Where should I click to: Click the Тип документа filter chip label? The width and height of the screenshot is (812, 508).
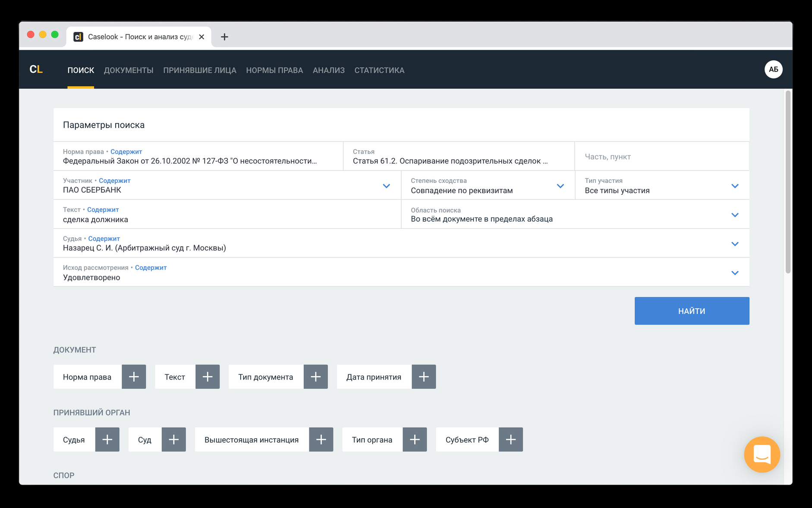click(266, 376)
